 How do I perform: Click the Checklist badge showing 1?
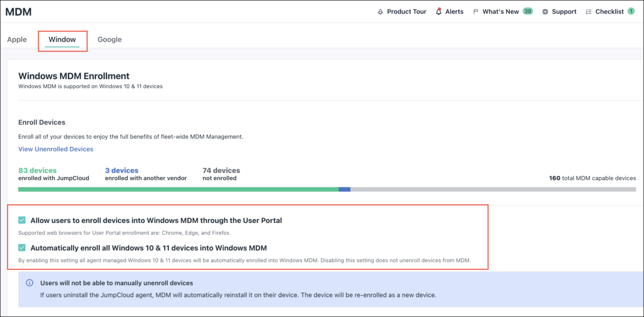pyautogui.click(x=632, y=12)
